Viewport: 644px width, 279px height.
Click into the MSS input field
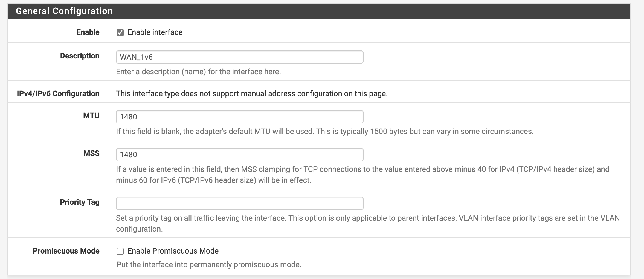[x=239, y=155]
